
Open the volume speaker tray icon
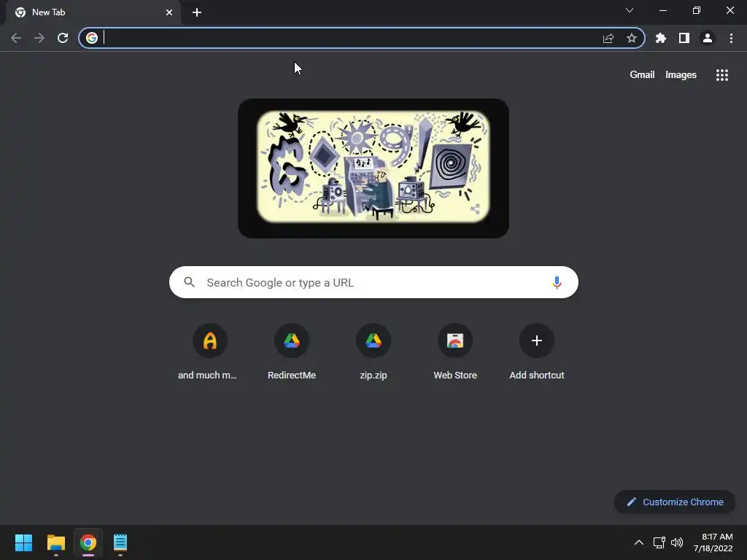pyautogui.click(x=676, y=542)
